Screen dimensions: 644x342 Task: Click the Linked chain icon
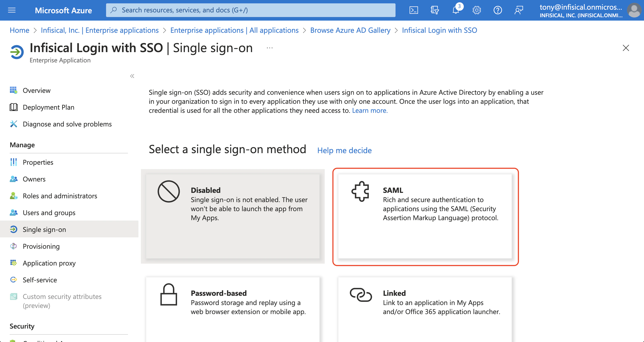[x=361, y=295]
